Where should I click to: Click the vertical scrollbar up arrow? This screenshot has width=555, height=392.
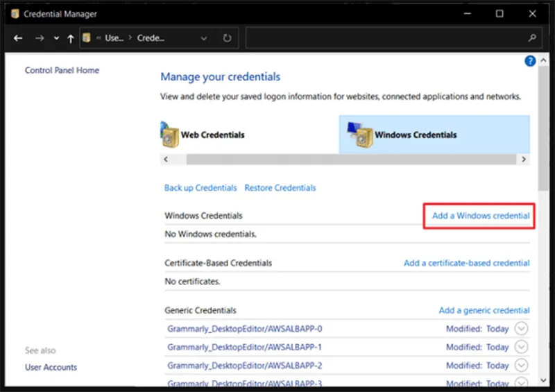coord(543,60)
